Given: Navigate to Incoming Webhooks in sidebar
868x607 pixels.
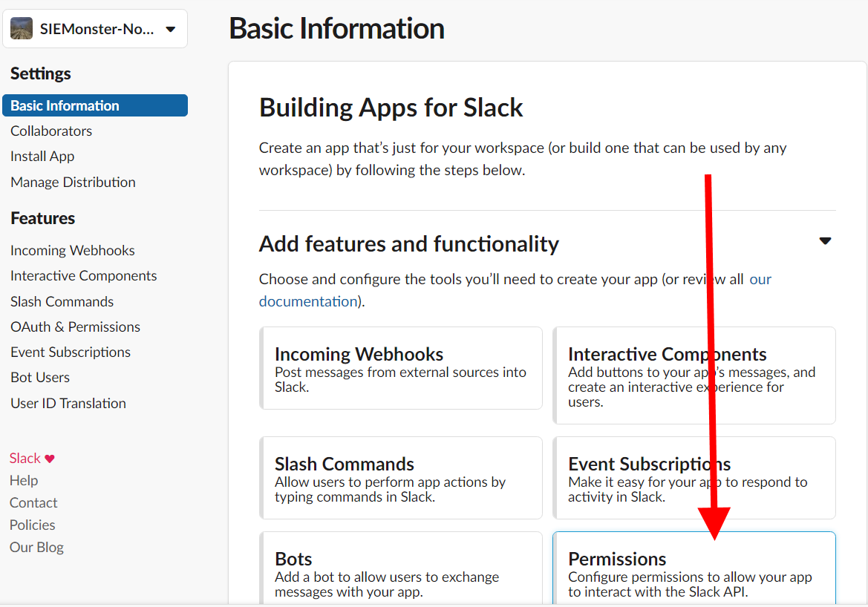Looking at the screenshot, I should tap(73, 250).
